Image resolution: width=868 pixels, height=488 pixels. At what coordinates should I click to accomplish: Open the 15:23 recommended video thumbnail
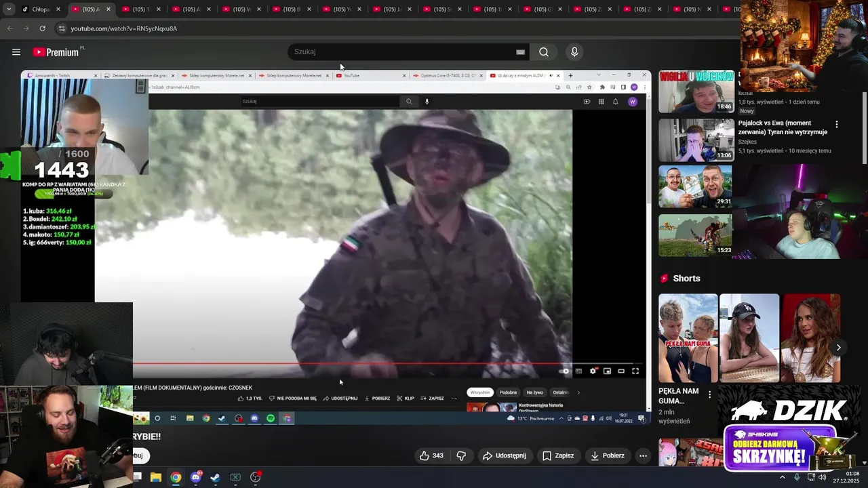click(x=696, y=235)
